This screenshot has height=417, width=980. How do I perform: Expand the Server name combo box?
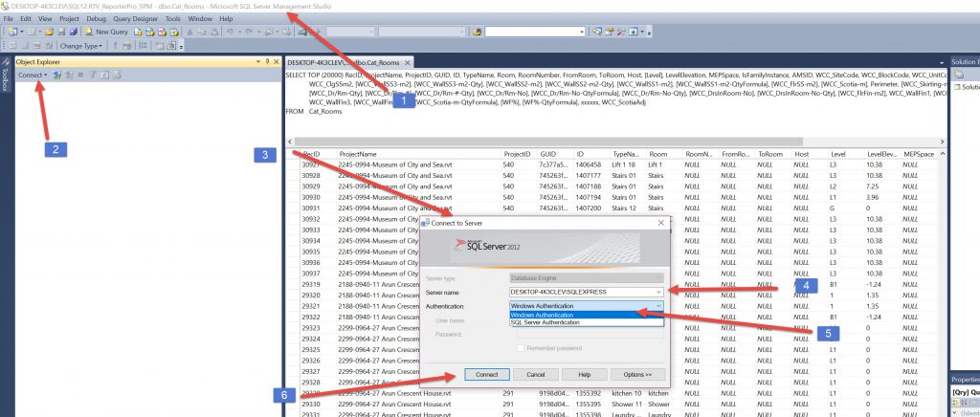click(658, 291)
